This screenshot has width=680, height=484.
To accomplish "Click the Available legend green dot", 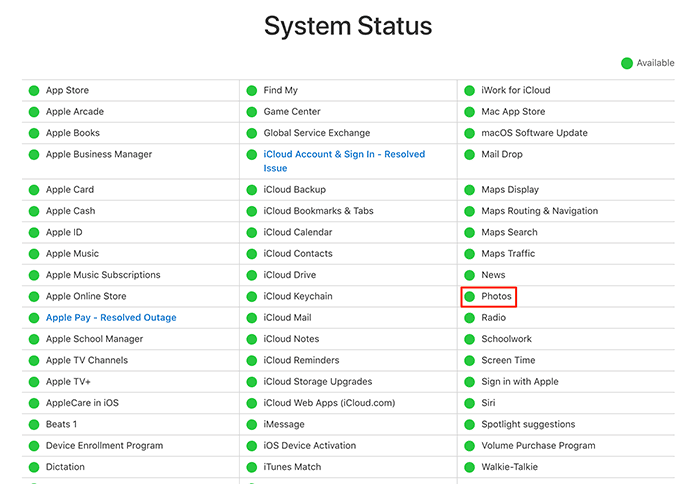I will (x=627, y=63).
